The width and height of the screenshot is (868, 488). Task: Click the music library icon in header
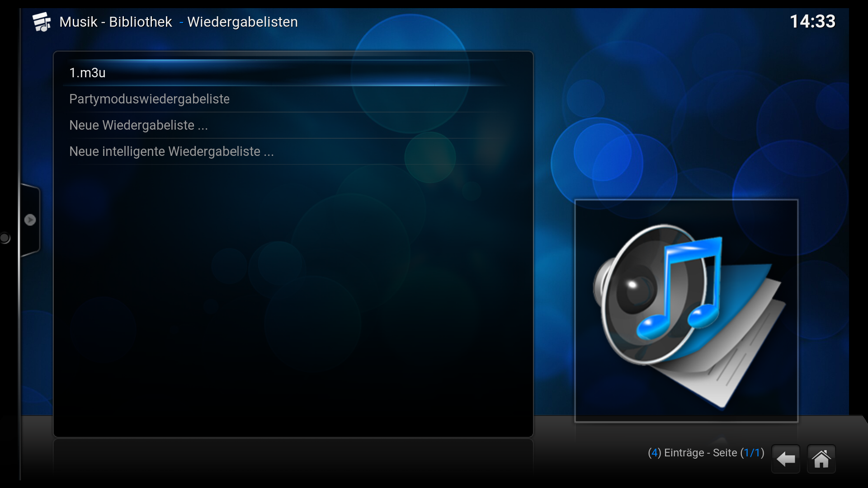tap(42, 22)
